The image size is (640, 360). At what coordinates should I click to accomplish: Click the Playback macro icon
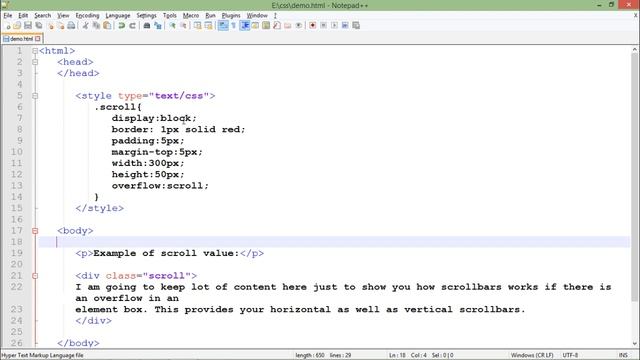click(334, 25)
